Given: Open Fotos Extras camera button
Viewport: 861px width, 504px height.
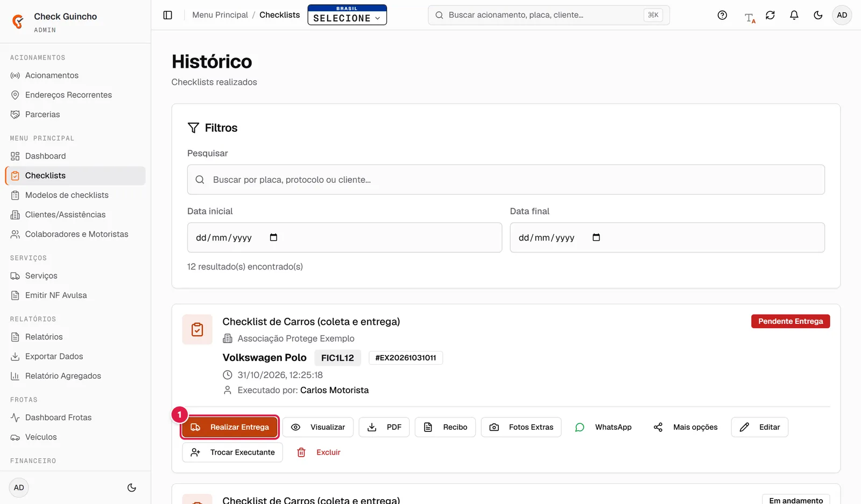Looking at the screenshot, I should pos(521,427).
